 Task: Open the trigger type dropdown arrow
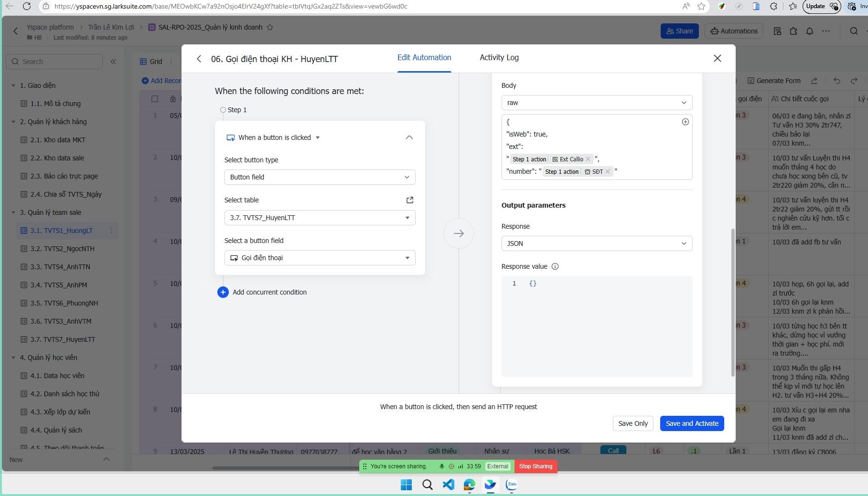318,137
